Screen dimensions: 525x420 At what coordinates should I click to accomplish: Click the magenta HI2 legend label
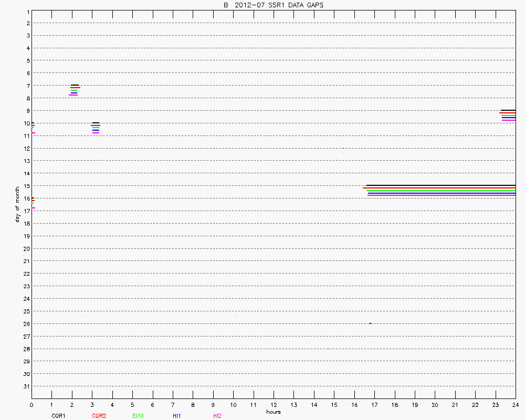pos(217,416)
